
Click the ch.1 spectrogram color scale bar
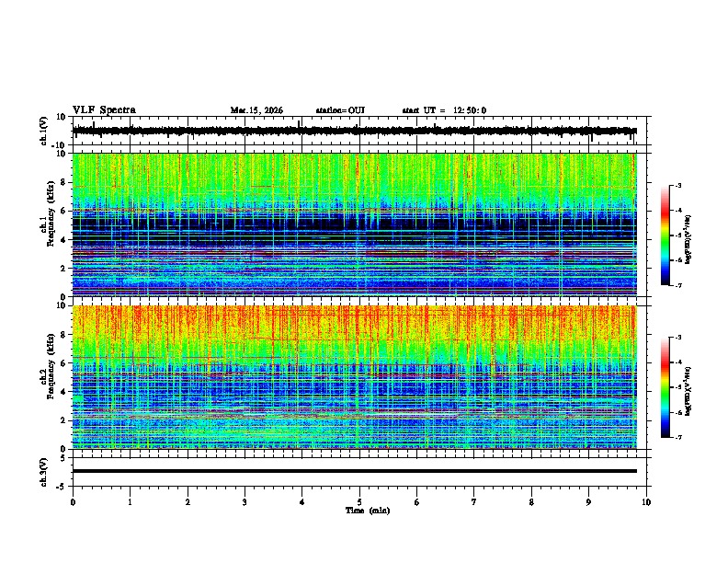click(x=665, y=236)
